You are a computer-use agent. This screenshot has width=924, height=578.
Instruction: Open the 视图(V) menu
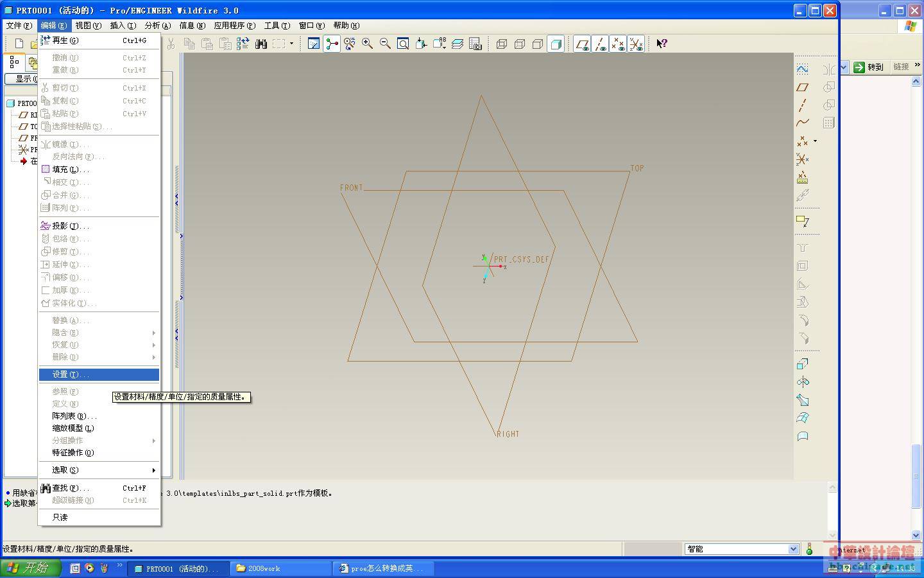[88, 26]
